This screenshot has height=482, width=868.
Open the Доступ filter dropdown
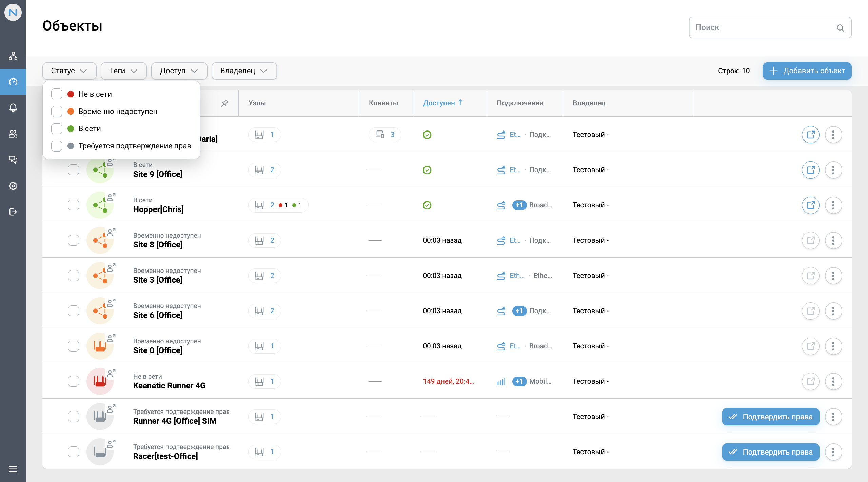(x=179, y=71)
